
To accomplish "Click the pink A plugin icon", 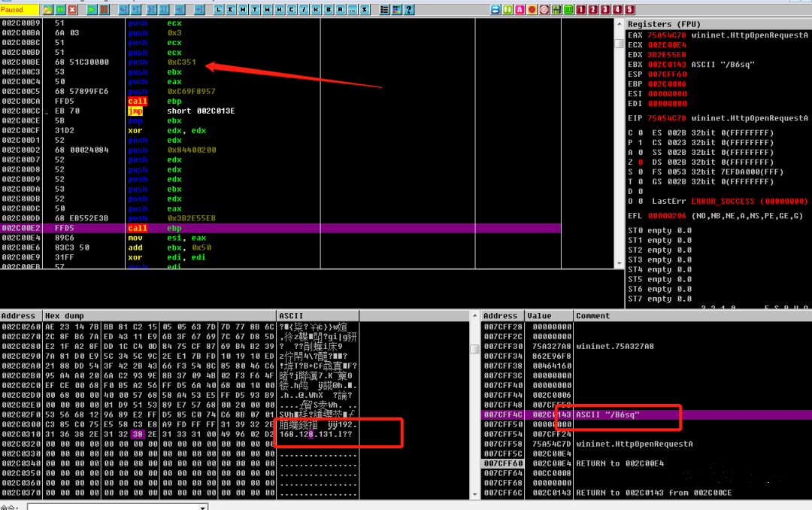I will 520,10.
